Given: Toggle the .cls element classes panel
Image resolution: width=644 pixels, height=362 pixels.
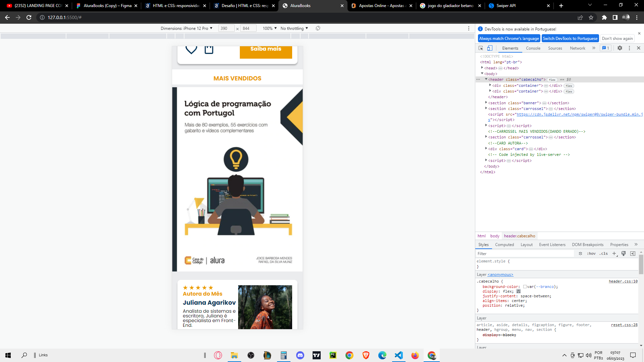Looking at the screenshot, I should [603, 254].
